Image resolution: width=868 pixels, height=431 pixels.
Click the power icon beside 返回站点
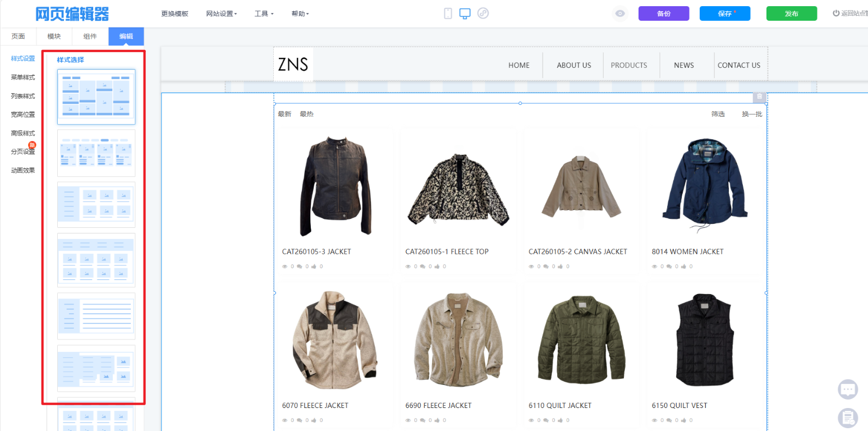[836, 13]
